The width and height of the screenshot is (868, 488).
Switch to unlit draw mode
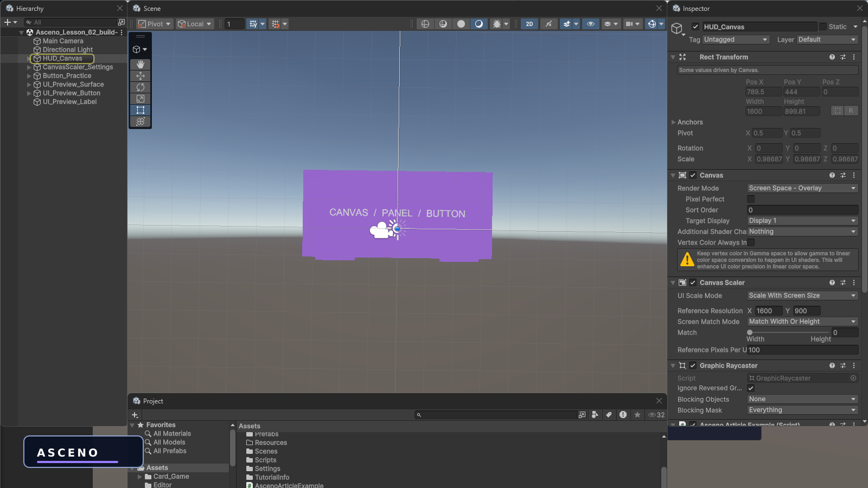tap(461, 24)
